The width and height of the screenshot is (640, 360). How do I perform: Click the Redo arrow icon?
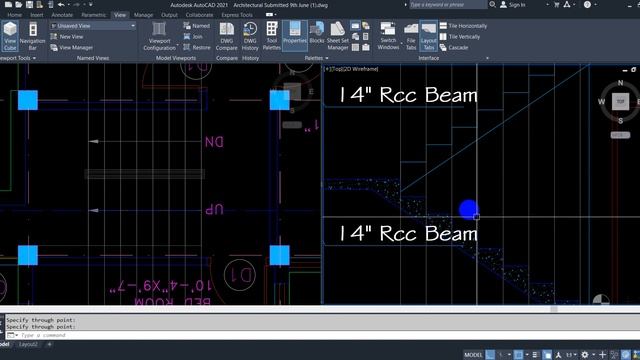coord(76,4)
